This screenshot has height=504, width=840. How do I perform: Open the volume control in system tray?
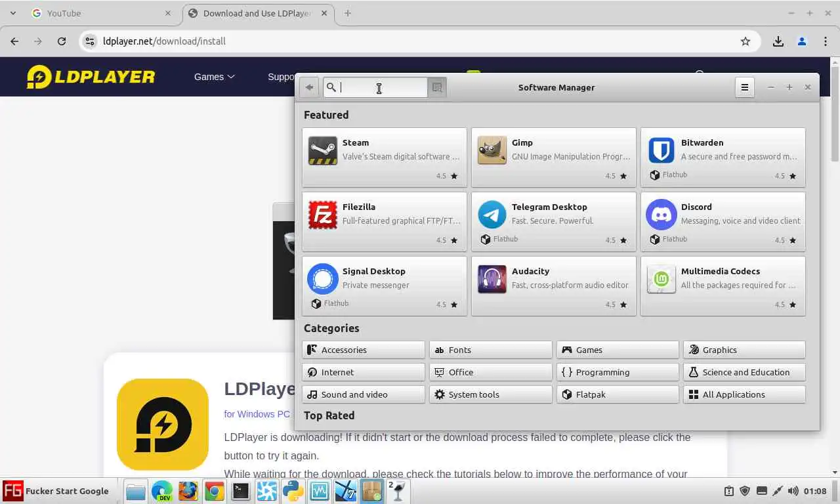[x=793, y=491]
